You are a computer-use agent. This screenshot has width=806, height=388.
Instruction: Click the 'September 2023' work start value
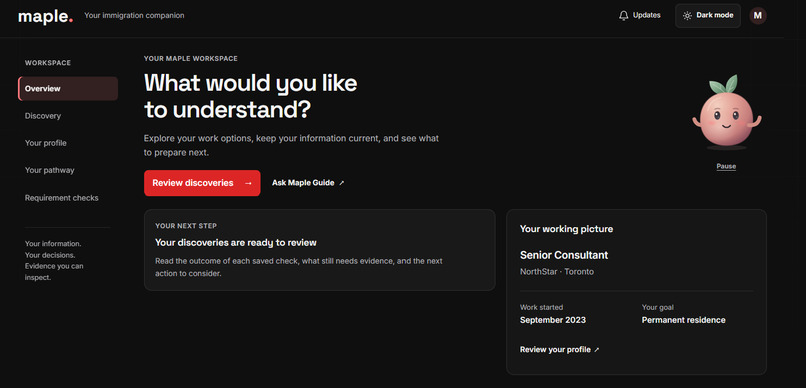pos(553,320)
